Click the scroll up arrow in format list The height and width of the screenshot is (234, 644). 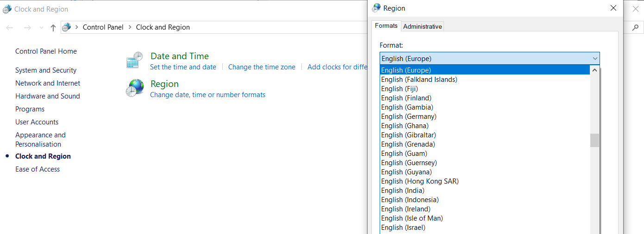[595, 70]
